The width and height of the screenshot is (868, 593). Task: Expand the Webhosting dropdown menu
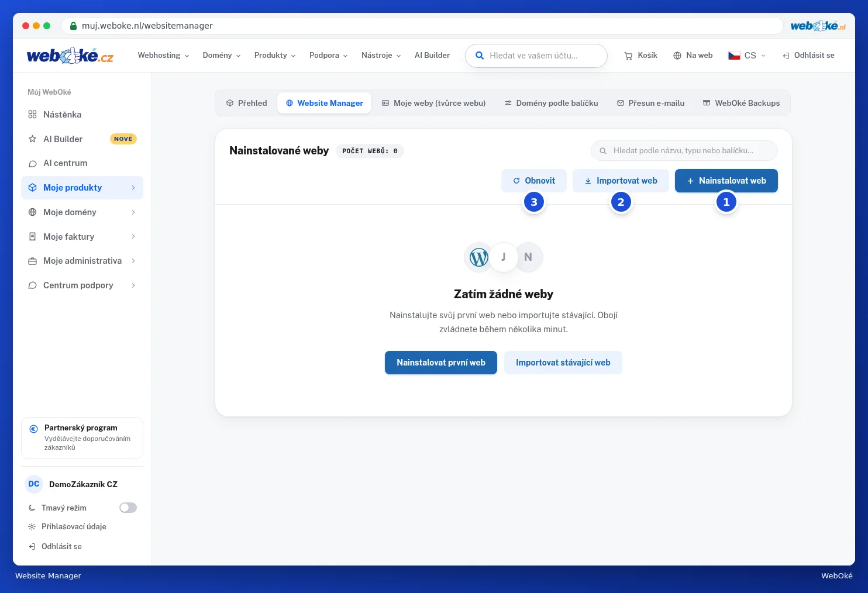coord(163,56)
